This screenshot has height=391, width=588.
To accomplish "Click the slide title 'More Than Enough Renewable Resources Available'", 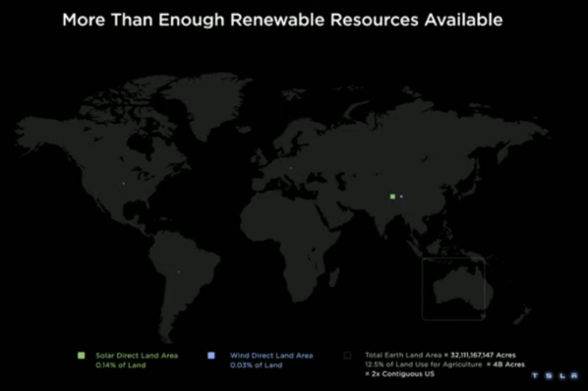I will [x=282, y=20].
